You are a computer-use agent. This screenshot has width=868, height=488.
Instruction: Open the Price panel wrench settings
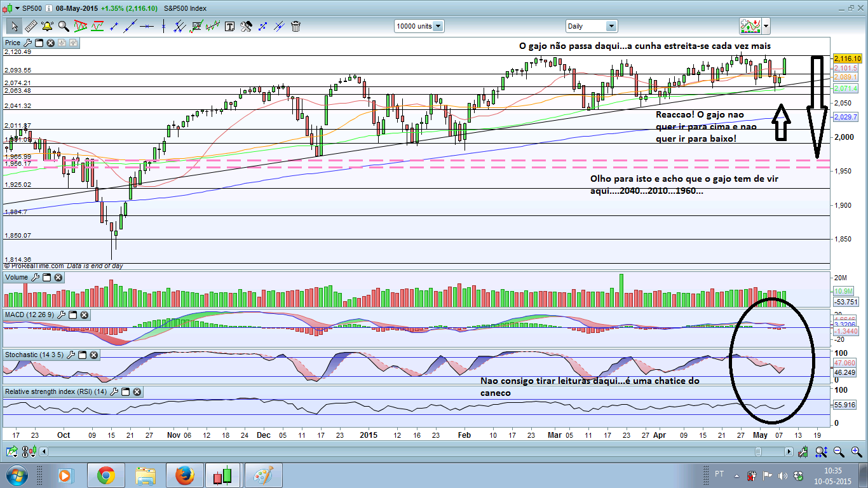click(x=27, y=43)
